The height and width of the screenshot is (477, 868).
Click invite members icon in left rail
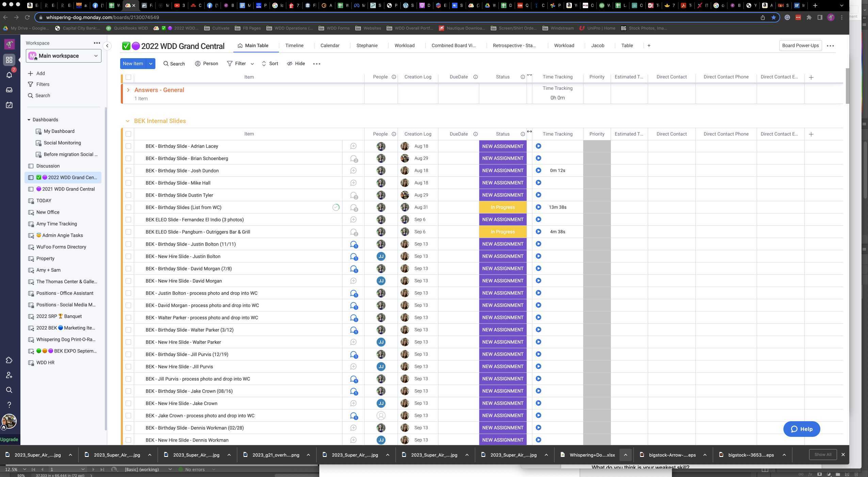click(9, 375)
